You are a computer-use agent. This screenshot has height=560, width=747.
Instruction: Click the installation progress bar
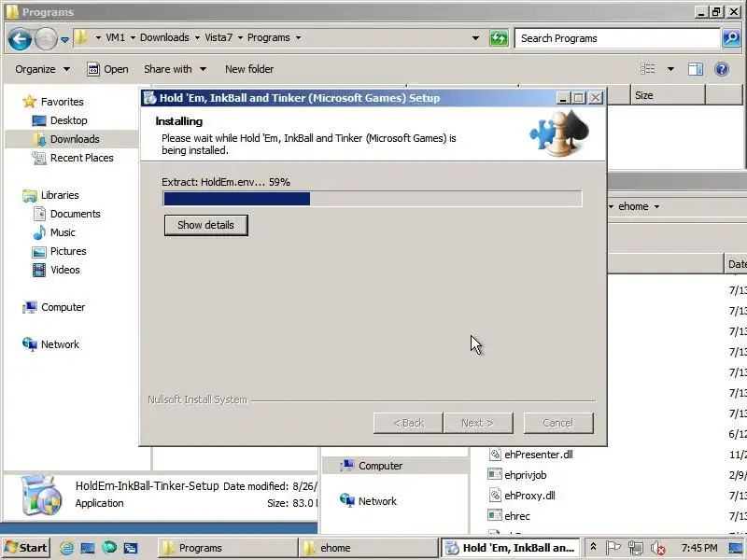pyautogui.click(x=372, y=199)
